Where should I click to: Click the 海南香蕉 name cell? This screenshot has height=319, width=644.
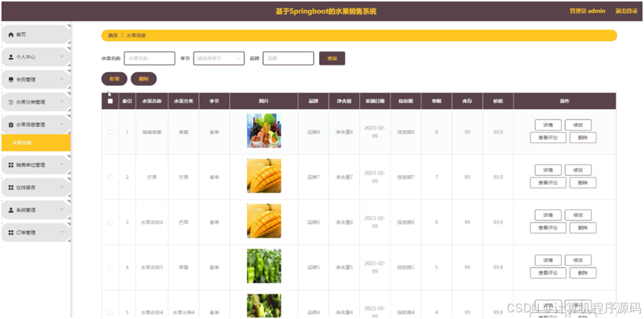[151, 132]
